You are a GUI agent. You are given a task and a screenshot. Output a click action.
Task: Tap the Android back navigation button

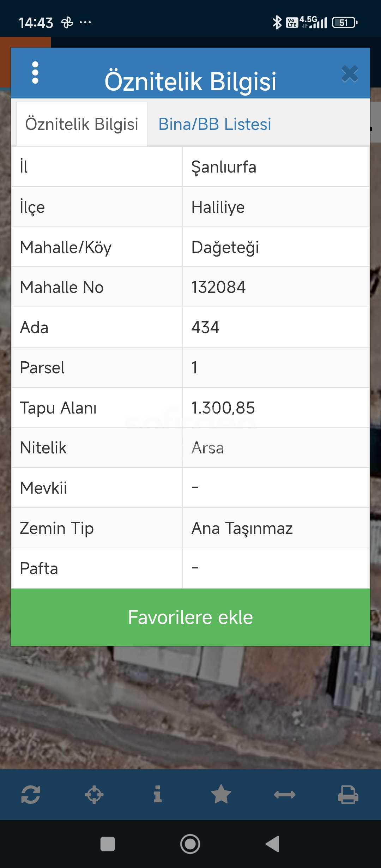coord(273,844)
